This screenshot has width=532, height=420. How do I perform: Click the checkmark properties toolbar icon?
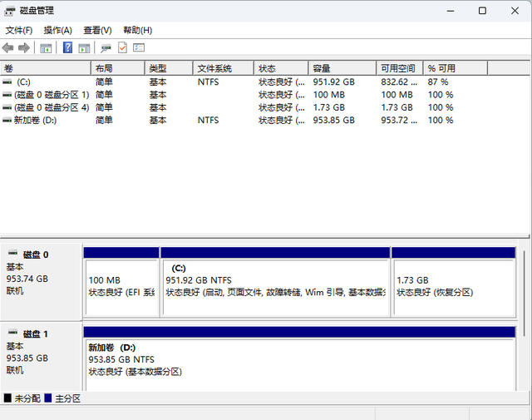pos(122,47)
